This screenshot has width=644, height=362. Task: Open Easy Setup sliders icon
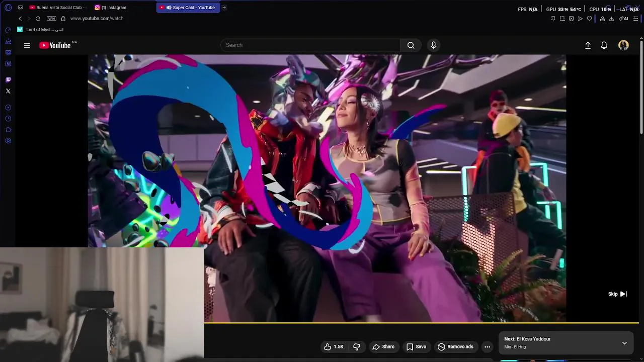[x=635, y=19]
